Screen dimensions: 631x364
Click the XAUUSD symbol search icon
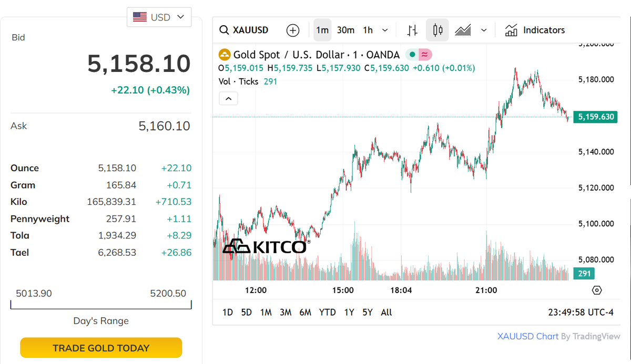click(x=224, y=30)
